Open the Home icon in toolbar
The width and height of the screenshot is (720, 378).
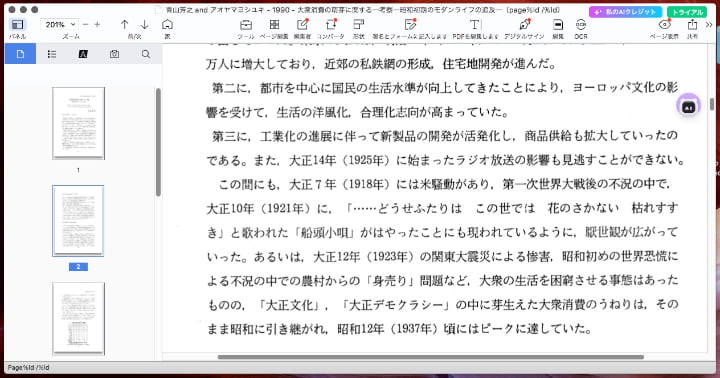pyautogui.click(x=168, y=25)
